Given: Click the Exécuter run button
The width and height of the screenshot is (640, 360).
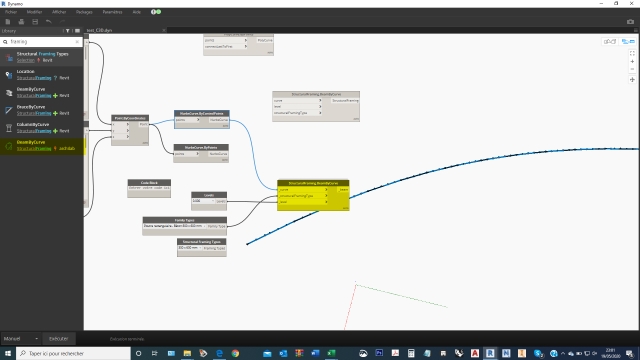Looking at the screenshot, I should point(59,339).
